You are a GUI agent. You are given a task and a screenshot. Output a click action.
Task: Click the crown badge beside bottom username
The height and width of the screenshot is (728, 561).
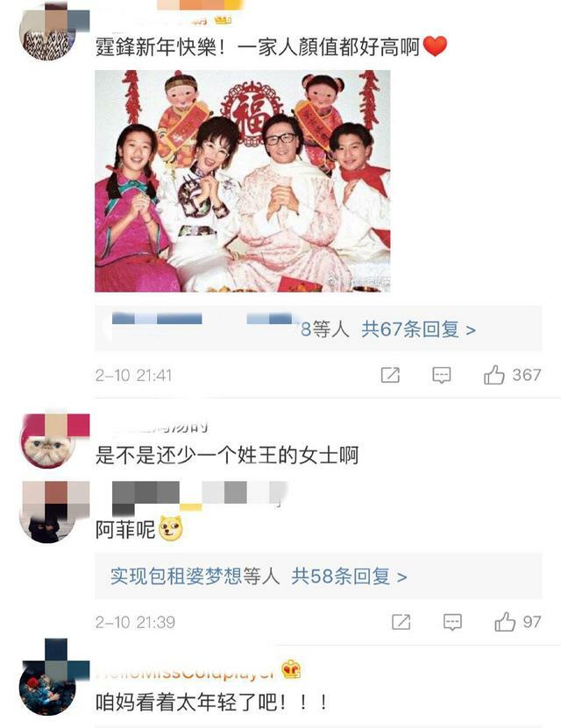(x=291, y=670)
